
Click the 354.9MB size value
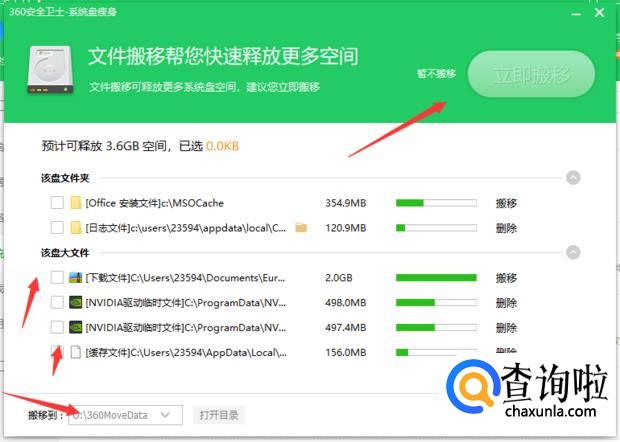point(346,203)
